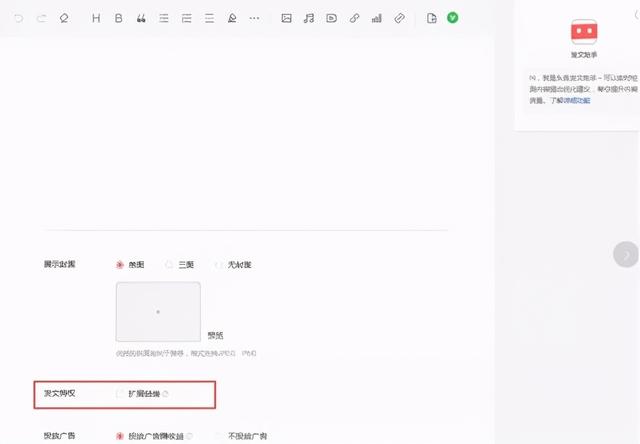The image size is (640, 444).
Task: Insert a poll using bar-chart icon
Action: (376, 18)
